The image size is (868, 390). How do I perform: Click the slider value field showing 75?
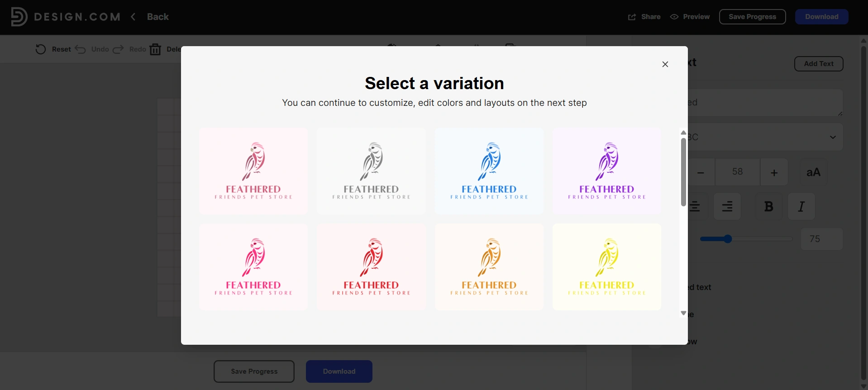[821, 239]
